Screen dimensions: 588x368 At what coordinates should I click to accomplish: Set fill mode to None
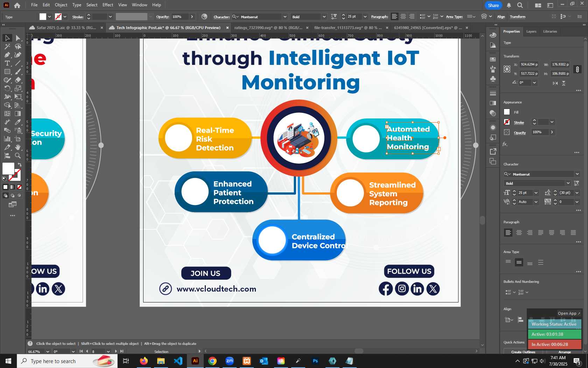click(19, 187)
